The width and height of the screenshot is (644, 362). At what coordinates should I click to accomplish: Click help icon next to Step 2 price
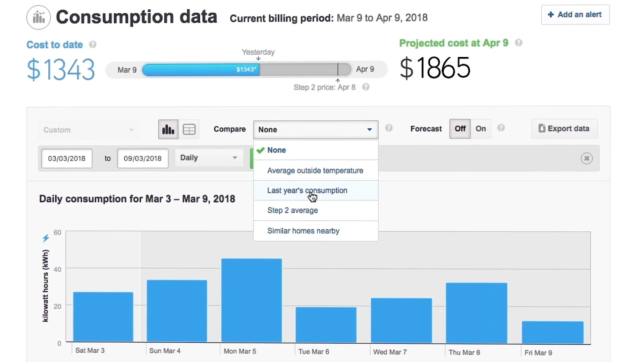[366, 87]
